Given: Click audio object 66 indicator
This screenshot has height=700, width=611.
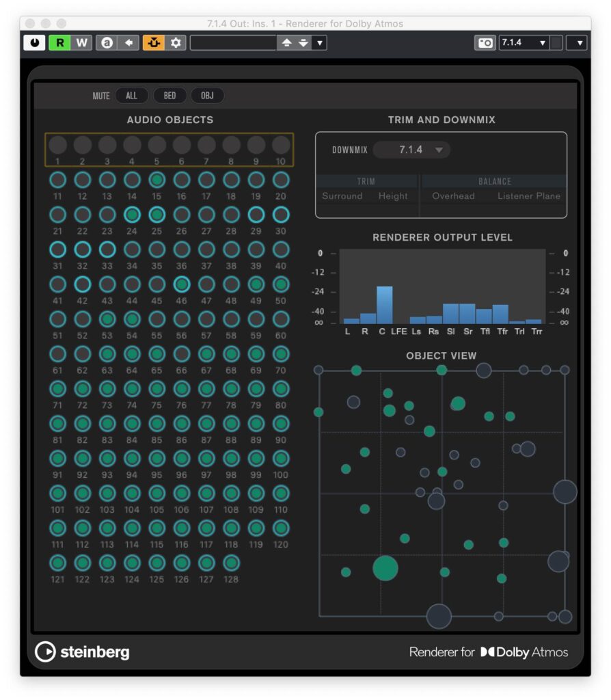Looking at the screenshot, I should pos(182,354).
